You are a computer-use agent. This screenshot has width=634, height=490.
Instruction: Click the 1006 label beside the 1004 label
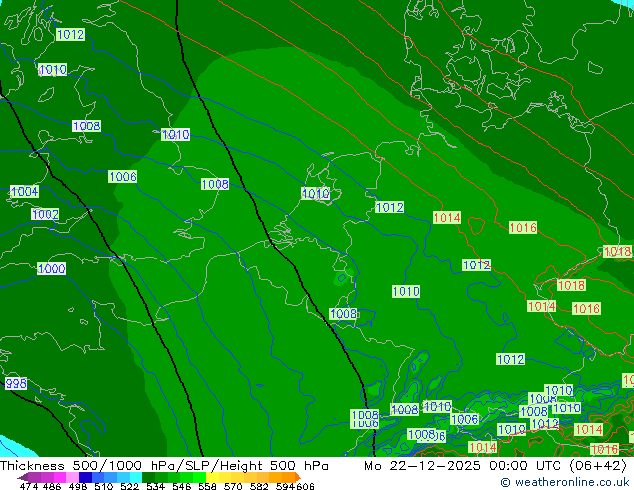[x=123, y=177]
